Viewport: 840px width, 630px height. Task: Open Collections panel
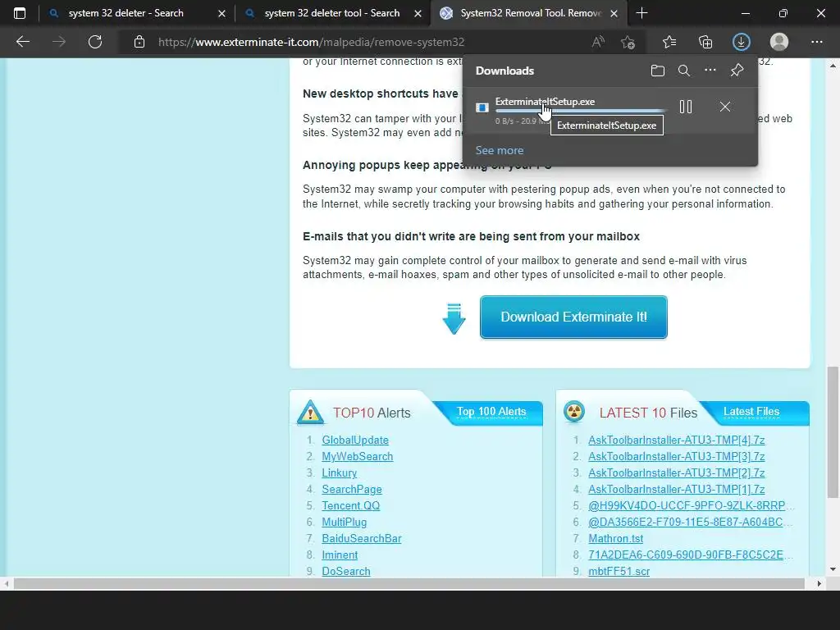coord(705,42)
